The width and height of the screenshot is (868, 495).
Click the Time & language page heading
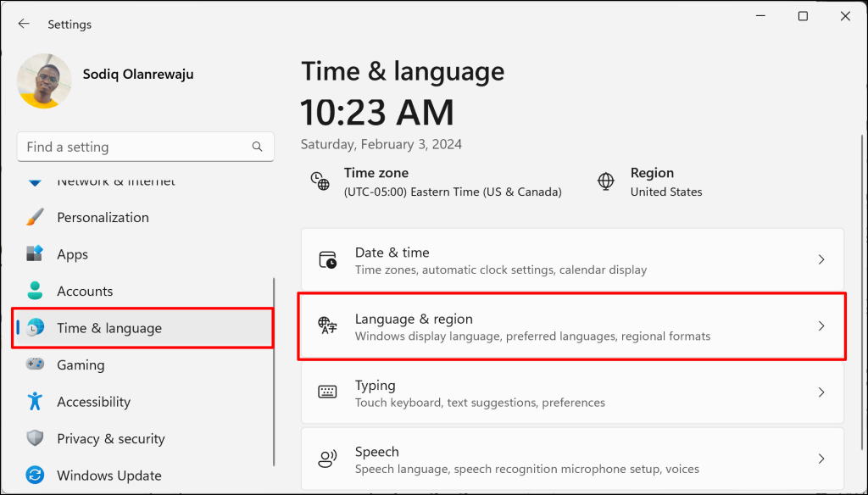point(403,71)
